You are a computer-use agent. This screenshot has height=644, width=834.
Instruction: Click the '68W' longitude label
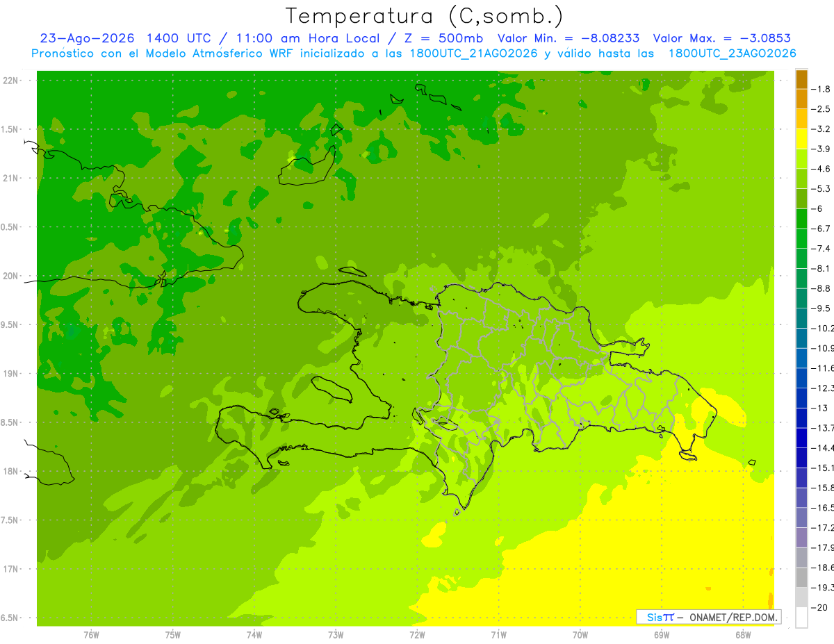(743, 634)
